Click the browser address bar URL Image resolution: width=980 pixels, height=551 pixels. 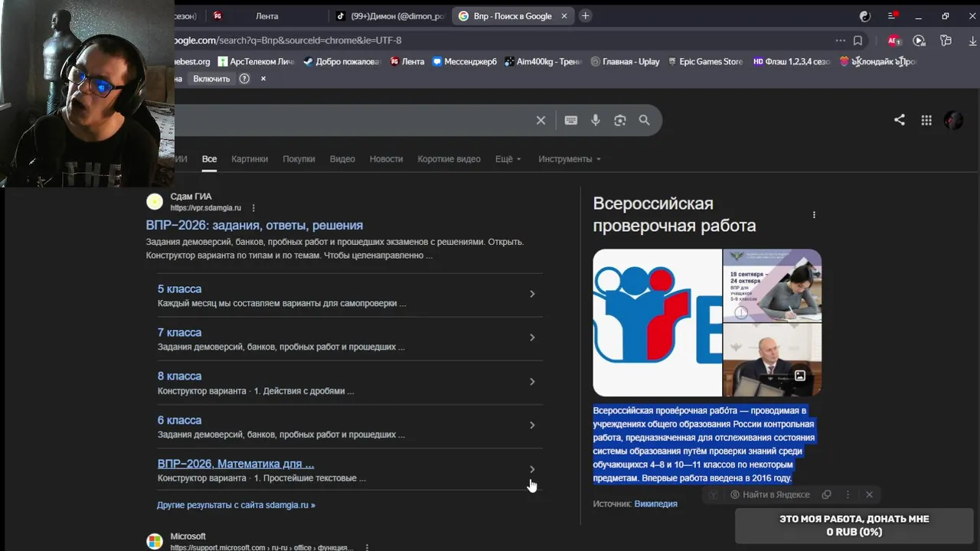288,41
